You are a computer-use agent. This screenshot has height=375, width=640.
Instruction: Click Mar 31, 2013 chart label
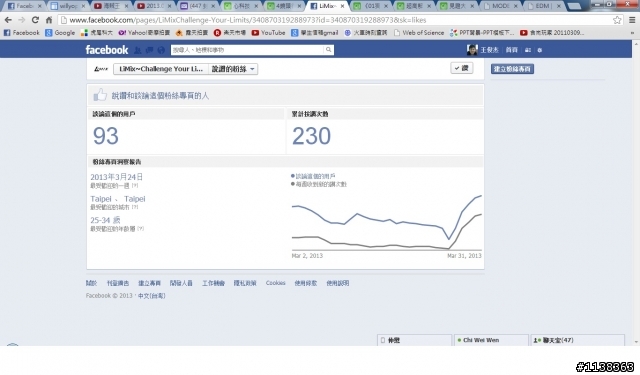[464, 256]
